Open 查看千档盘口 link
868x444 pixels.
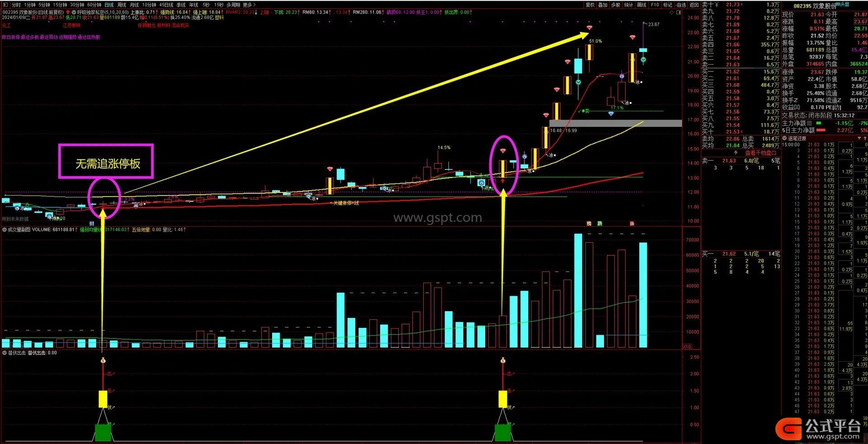coord(760,153)
